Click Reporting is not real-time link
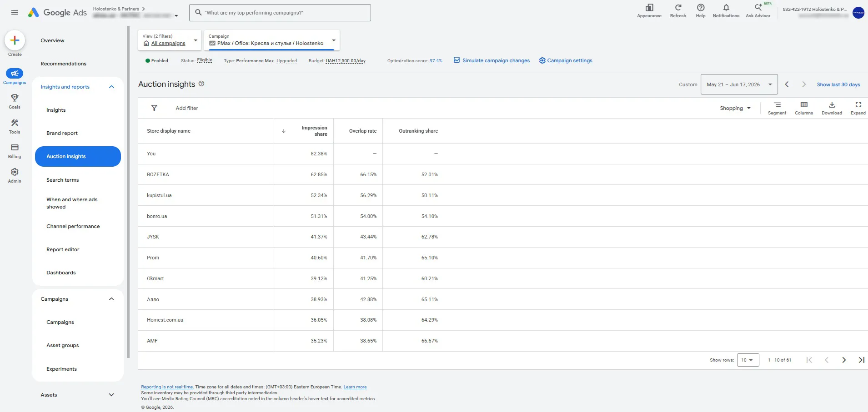The width and height of the screenshot is (868, 412). (167, 387)
